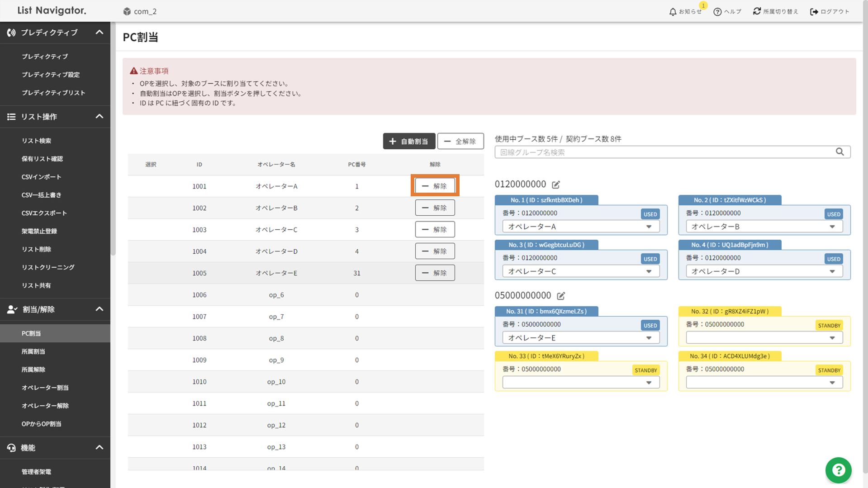Screen dimensions: 868x488
Task: Release オペレーターA with 解除 button
Action: point(435,186)
